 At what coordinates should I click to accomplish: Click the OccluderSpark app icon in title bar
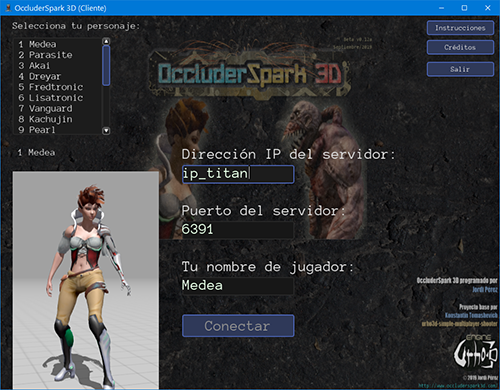pos(8,8)
